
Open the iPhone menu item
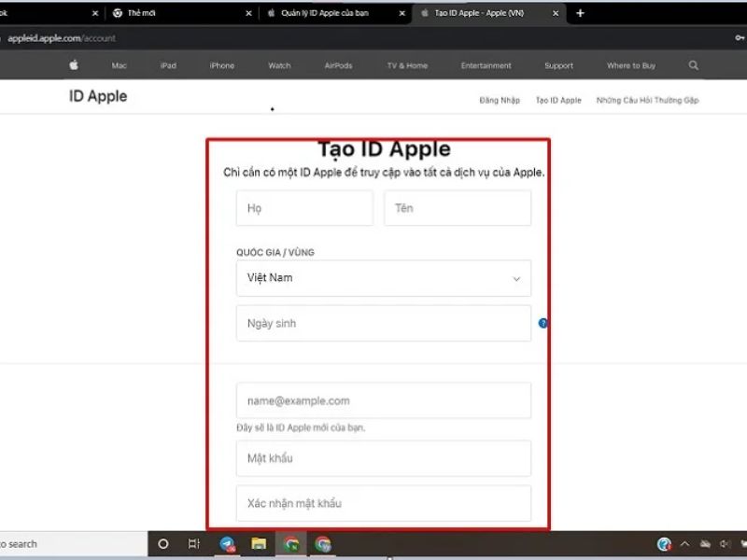[222, 65]
